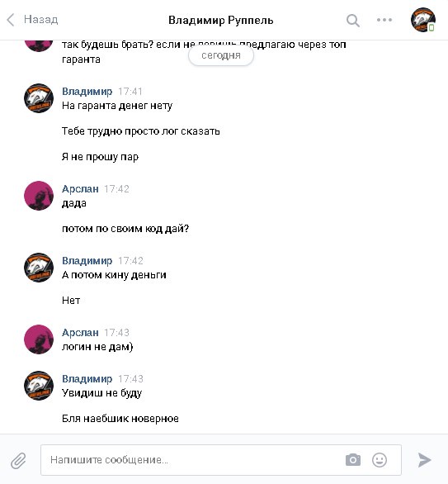Open profile avatar in top right corner
448x484 pixels.
click(x=423, y=20)
